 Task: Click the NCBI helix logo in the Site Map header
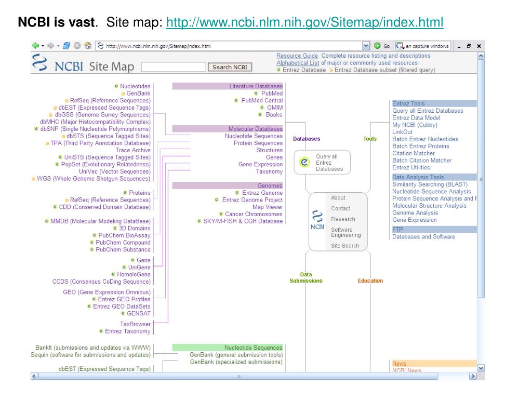pos(39,62)
